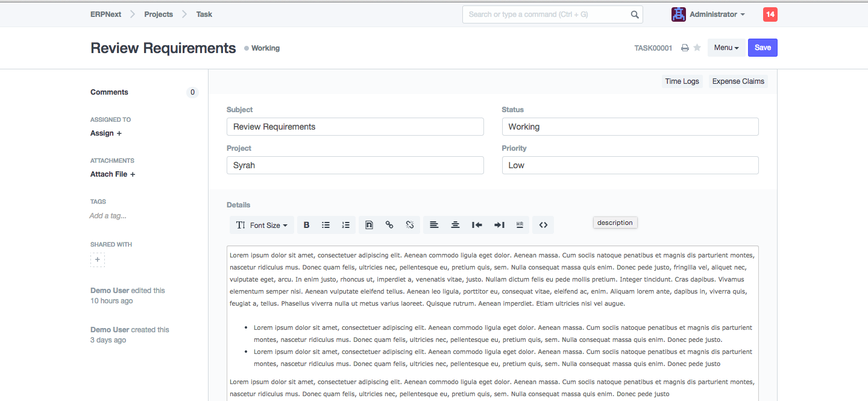This screenshot has height=401, width=868.
Task: Outdent text using decrease indent icon
Action: click(x=477, y=225)
